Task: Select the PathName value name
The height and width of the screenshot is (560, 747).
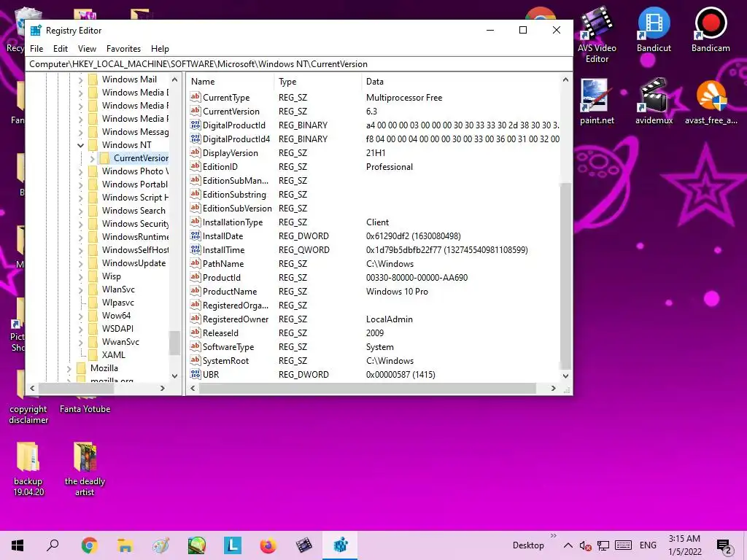Action: click(x=223, y=264)
